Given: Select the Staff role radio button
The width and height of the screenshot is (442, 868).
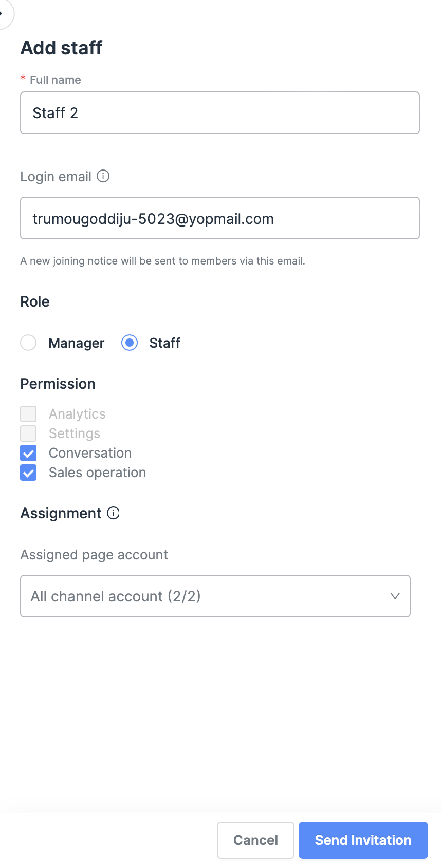Looking at the screenshot, I should 130,343.
